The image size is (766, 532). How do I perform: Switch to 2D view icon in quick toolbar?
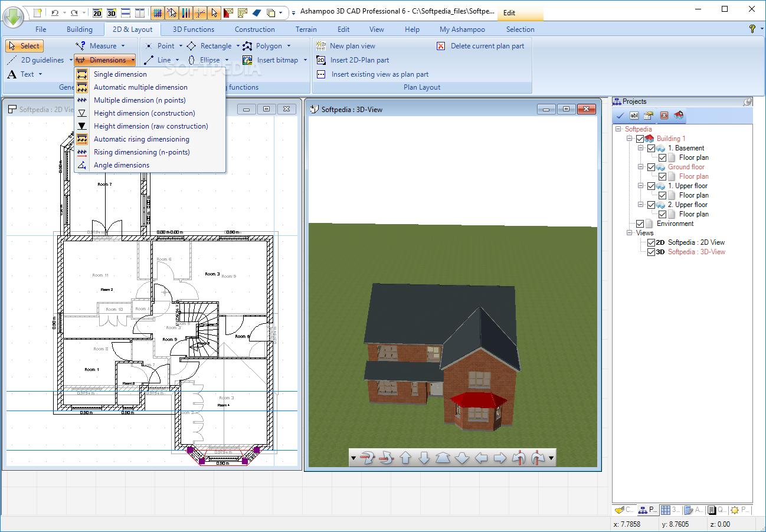[x=97, y=12]
